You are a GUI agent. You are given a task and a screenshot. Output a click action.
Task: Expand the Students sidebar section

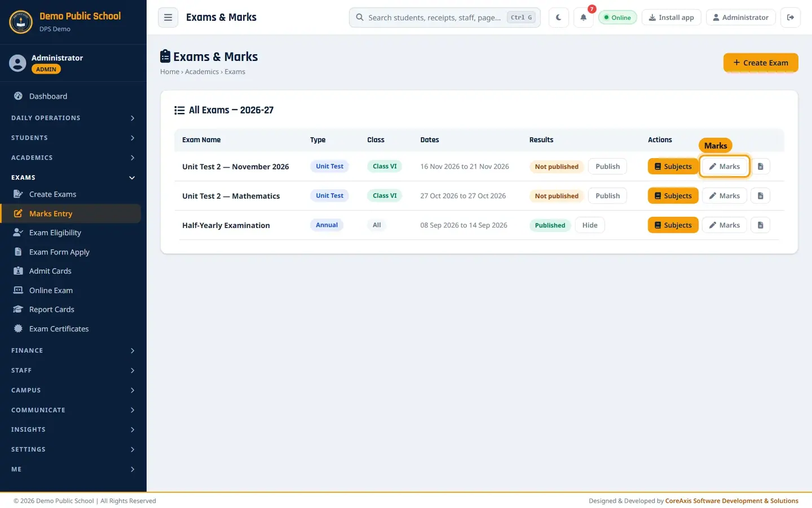(x=73, y=138)
